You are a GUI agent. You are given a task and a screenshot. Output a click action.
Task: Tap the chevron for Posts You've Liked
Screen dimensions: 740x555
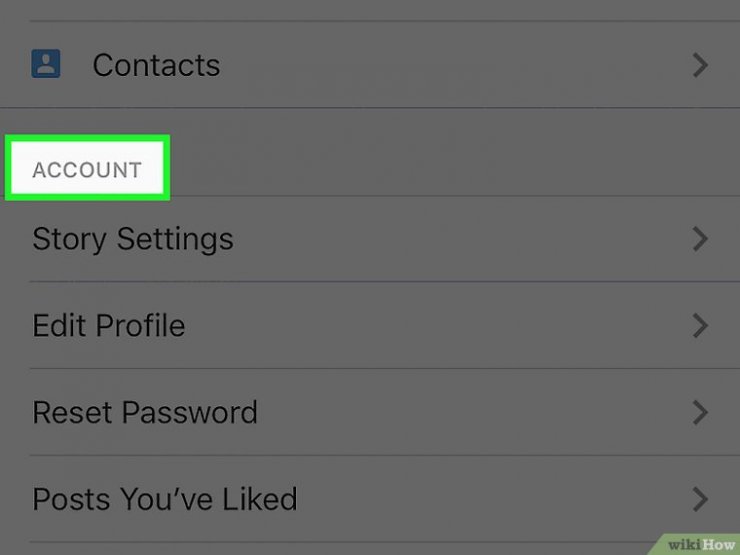(x=700, y=499)
